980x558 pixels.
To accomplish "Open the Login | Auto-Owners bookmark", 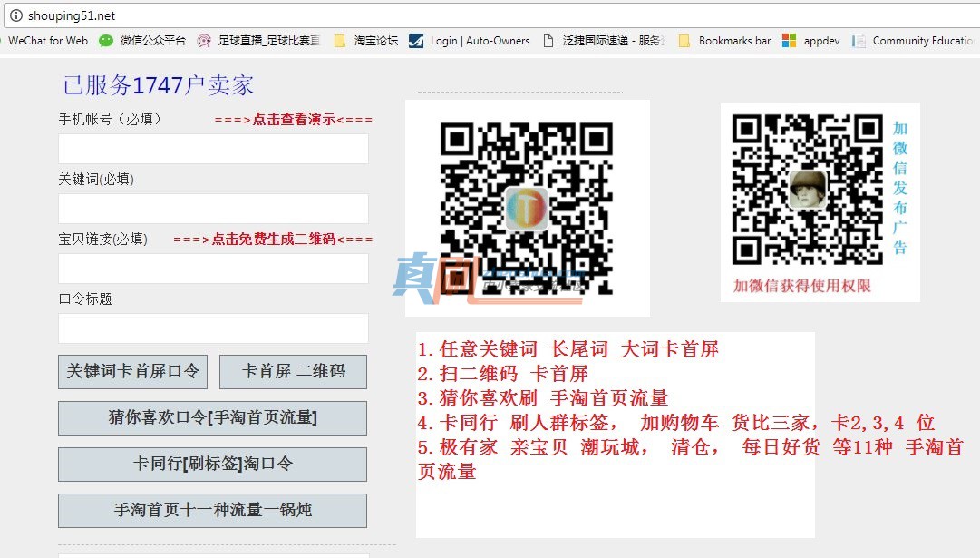I will coord(480,41).
